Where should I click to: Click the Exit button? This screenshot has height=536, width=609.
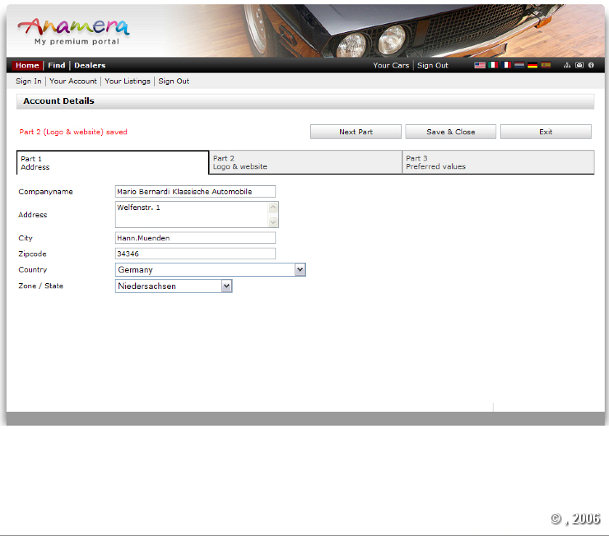click(x=546, y=132)
